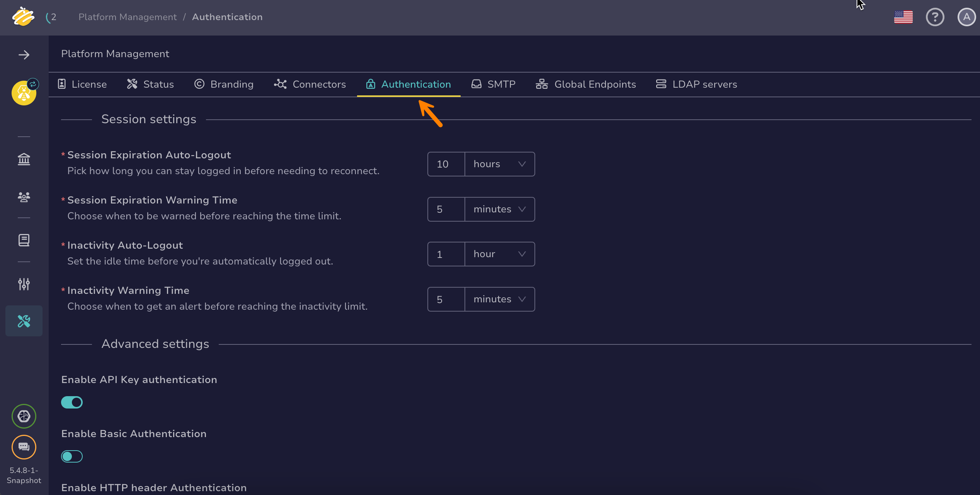Open the hours unit dropdown for Session Expiration
980x495 pixels.
(500, 164)
